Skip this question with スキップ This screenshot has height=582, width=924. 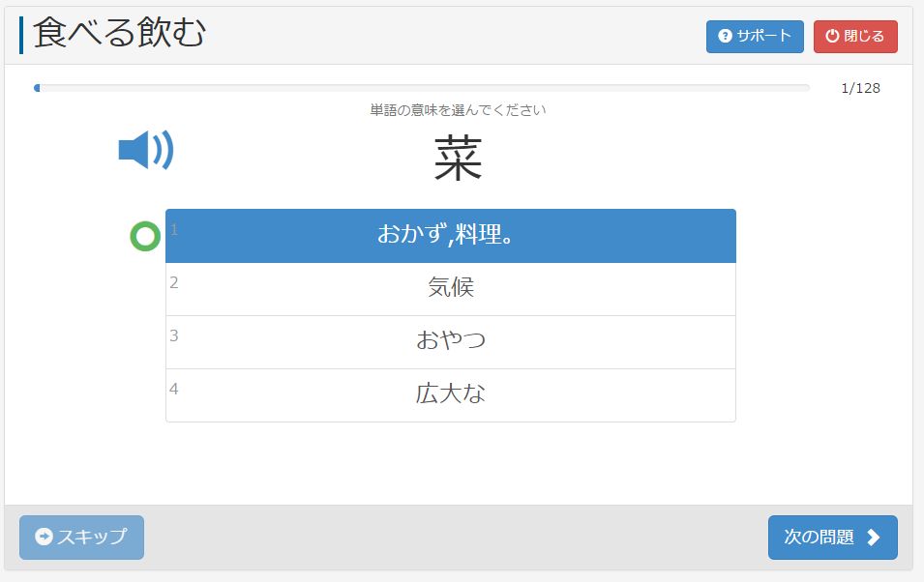pos(81,538)
